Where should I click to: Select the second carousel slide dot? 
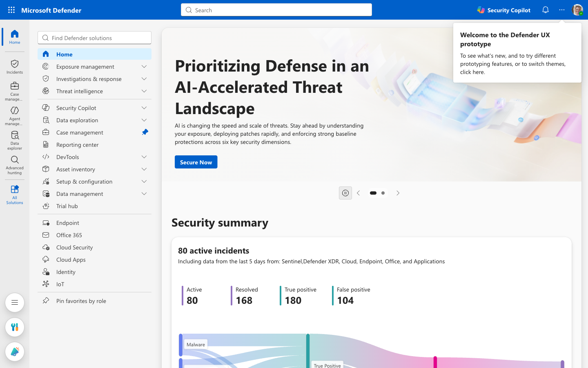click(x=383, y=193)
